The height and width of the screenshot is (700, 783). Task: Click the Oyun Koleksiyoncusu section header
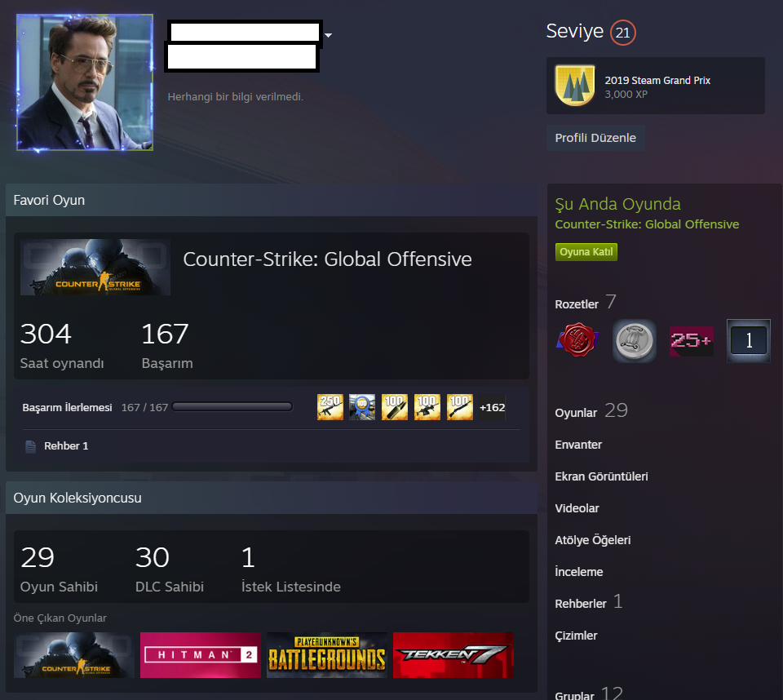tap(271, 498)
